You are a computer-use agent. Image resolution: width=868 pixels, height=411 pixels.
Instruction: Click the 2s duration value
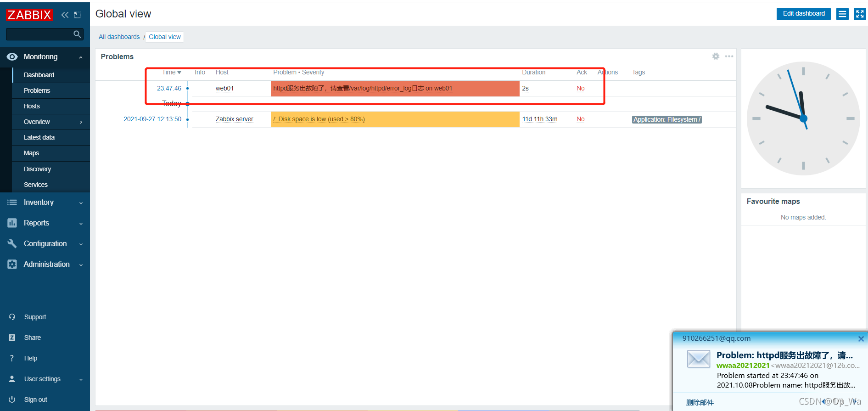pos(525,88)
